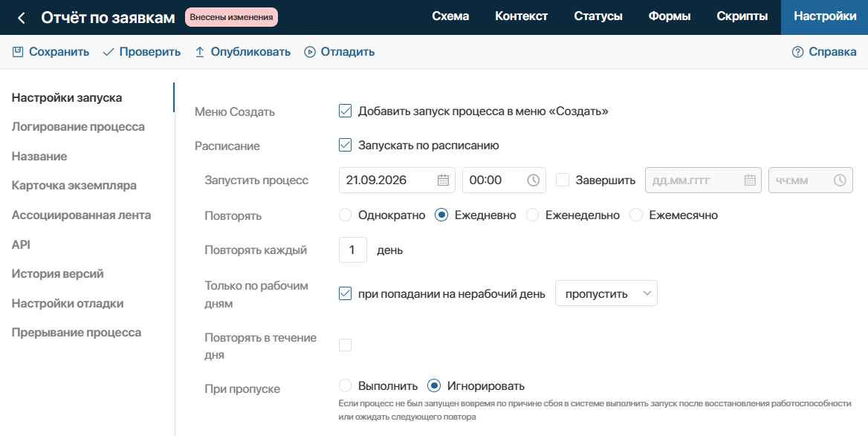Image resolution: width=868 pixels, height=436 pixels.
Task: Switch to the Контекст tab
Action: [522, 16]
